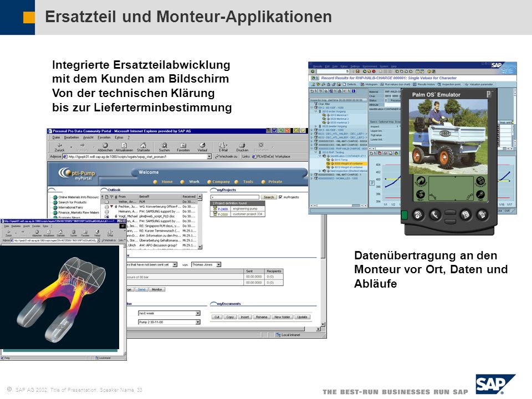Collapse the Identification CONTAINER 4711 tree node
The width and height of the screenshot is (532, 399).
click(x=319, y=156)
